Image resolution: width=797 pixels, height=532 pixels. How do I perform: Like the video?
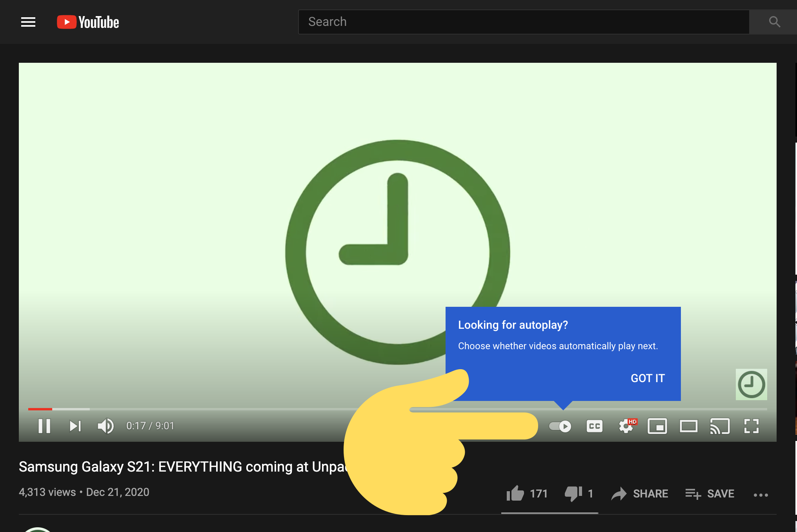tap(515, 494)
